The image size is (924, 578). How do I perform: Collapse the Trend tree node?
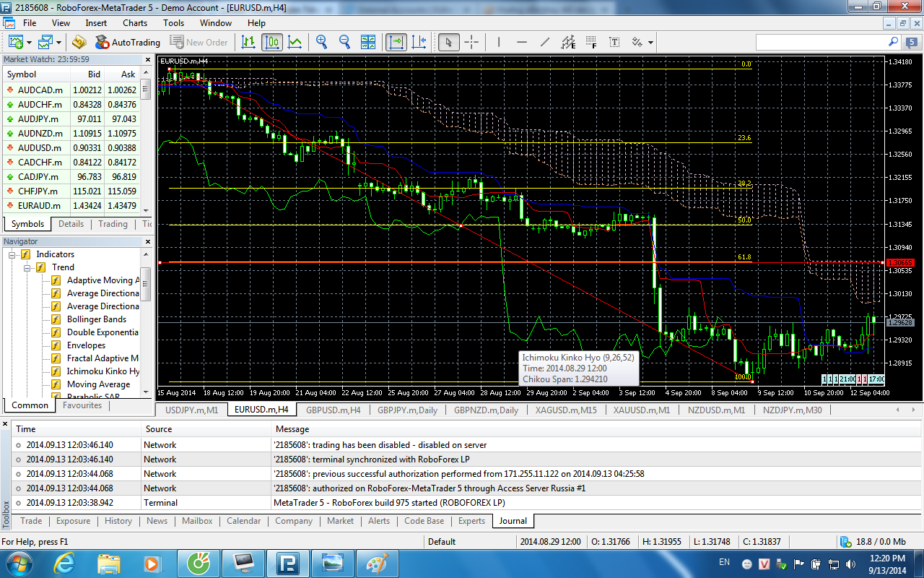tap(27, 267)
